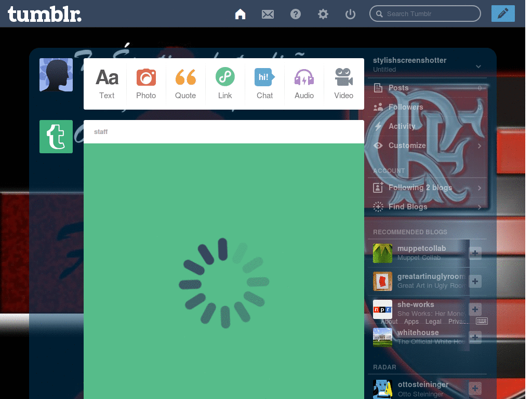Open account Settings gear icon
Viewport: 532px width, 399px height.
[323, 14]
